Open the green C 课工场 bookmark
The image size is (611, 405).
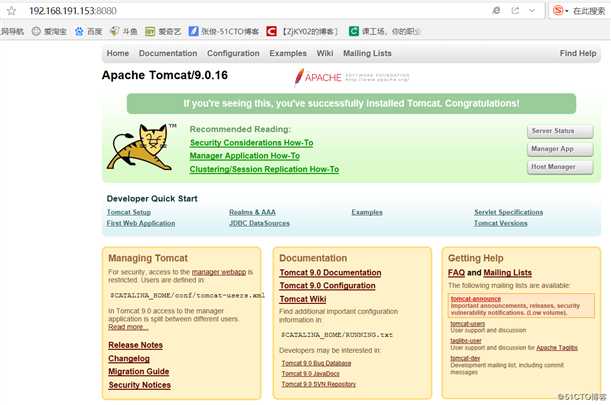coord(385,32)
